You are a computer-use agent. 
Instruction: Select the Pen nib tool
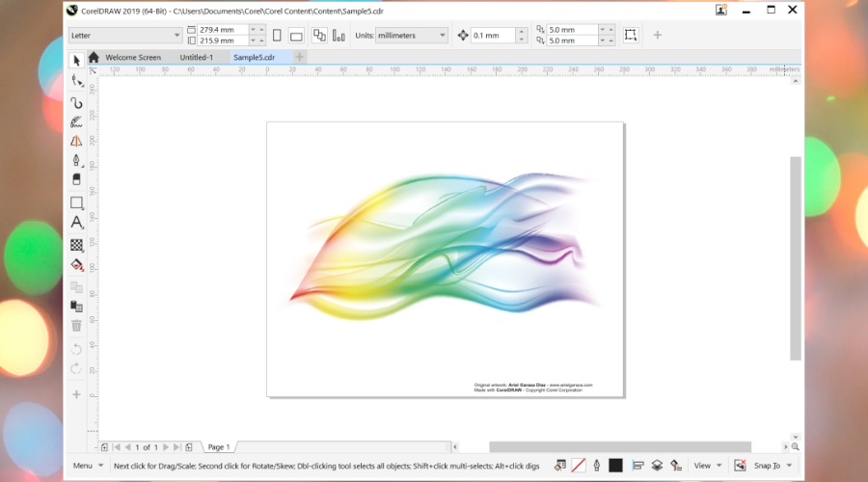click(76, 160)
